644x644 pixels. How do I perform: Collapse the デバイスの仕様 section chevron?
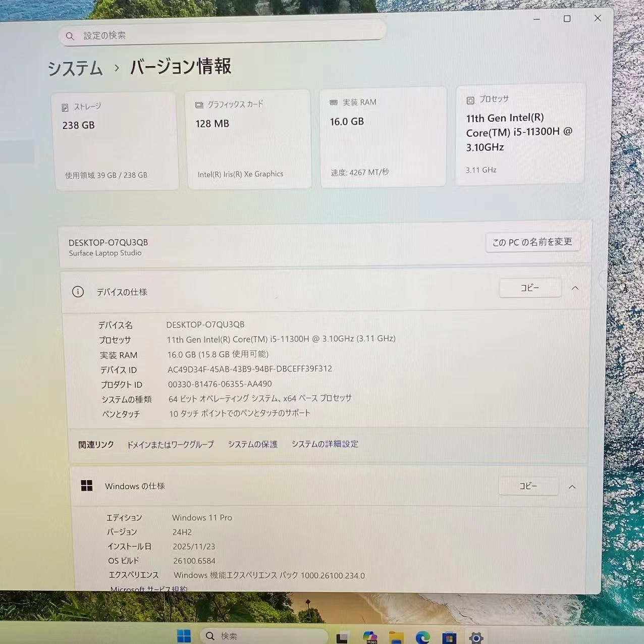tap(575, 288)
